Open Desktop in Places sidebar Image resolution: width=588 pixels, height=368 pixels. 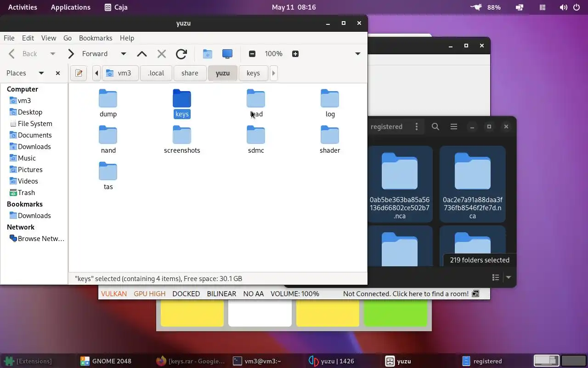click(30, 112)
